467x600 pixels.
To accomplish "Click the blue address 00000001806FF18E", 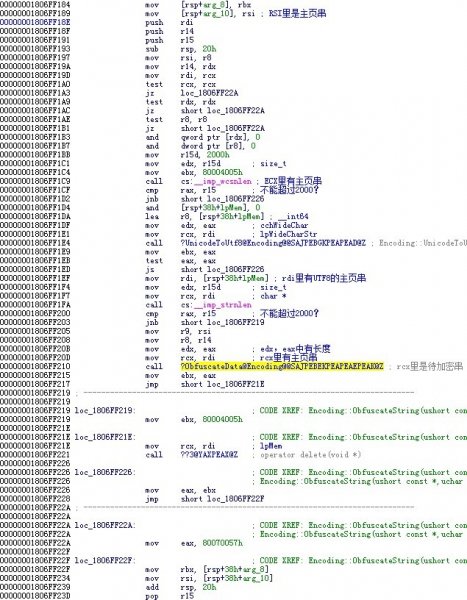I will point(35,23).
